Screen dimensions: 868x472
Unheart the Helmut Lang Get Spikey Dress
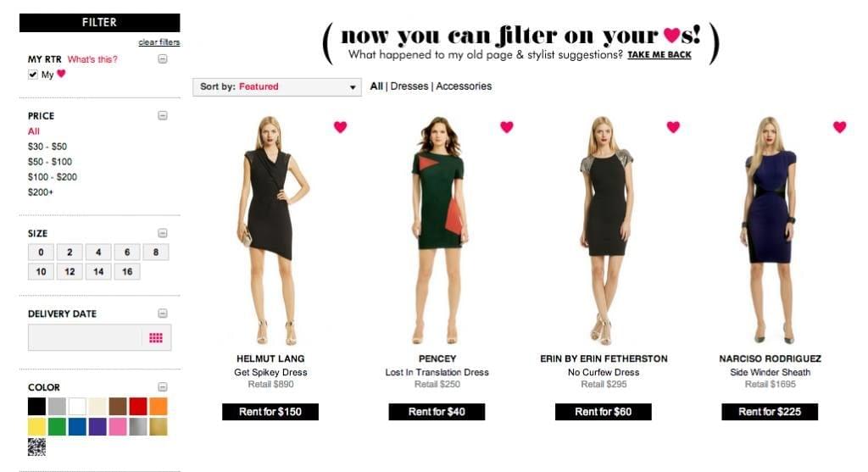(x=340, y=127)
